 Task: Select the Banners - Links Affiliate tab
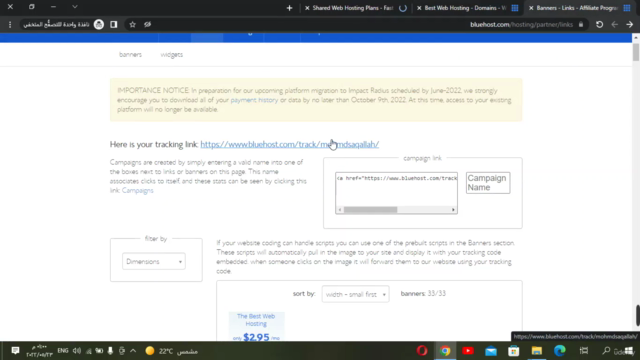tap(580, 8)
